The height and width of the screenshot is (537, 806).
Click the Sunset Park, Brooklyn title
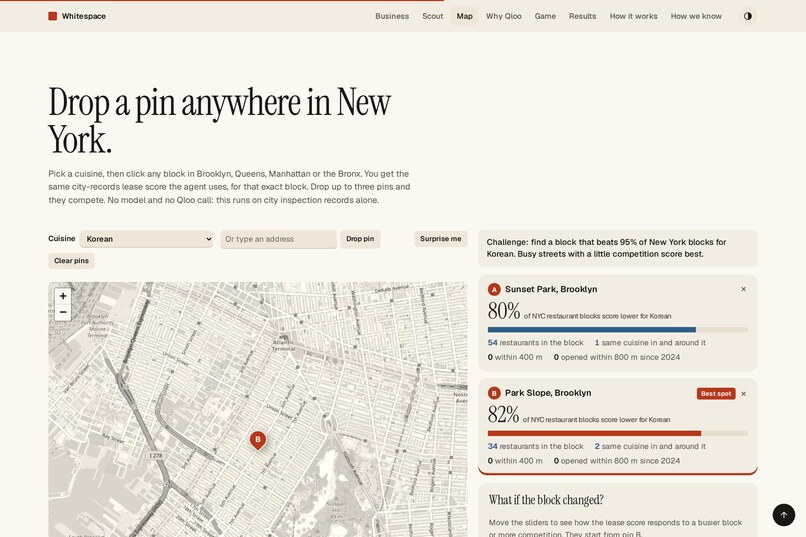(551, 289)
